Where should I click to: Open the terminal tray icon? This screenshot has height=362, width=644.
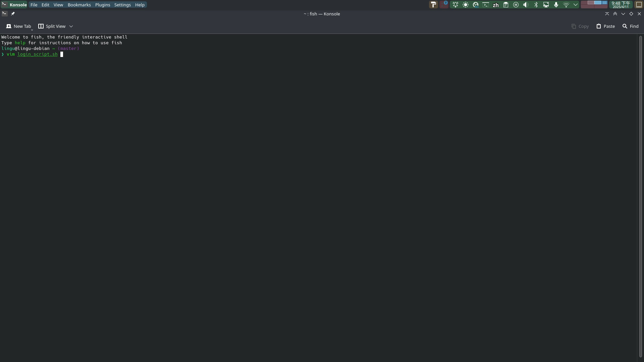click(486, 5)
